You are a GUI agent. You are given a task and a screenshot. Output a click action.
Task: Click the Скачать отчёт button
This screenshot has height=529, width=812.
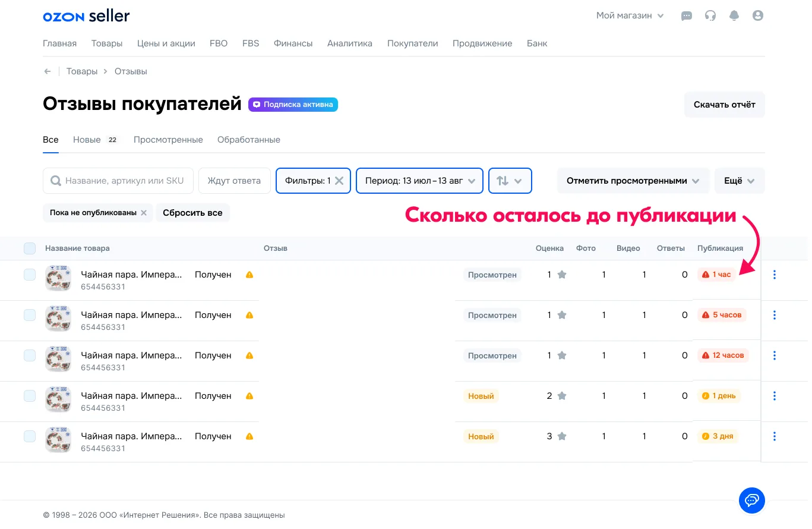click(x=725, y=105)
